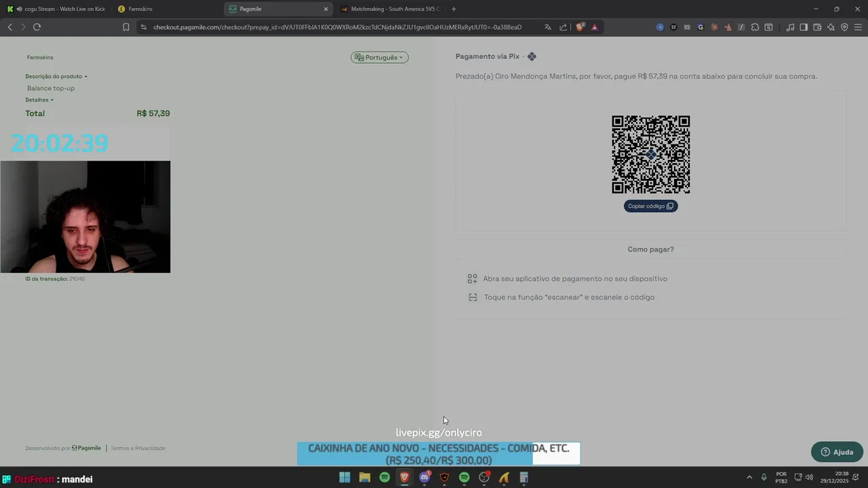Collapse the Descrição do produto section
Viewport: 868px width, 488px height.
[x=56, y=77]
